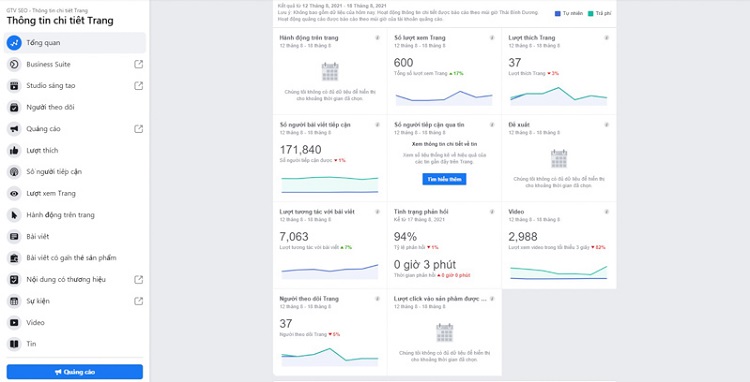Open Lượt thích Trang card title
The height and width of the screenshot is (382, 750).
point(531,38)
